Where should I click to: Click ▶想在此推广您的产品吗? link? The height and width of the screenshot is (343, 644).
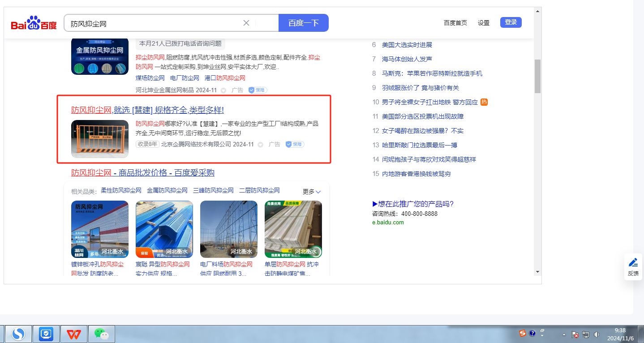click(413, 204)
